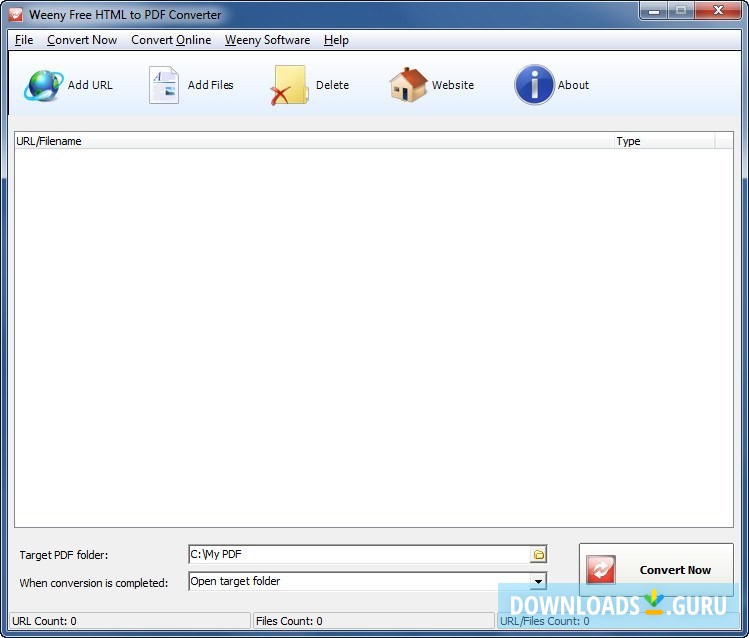Click the Add URL globe icon
The width and height of the screenshot is (749, 638).
(43, 85)
